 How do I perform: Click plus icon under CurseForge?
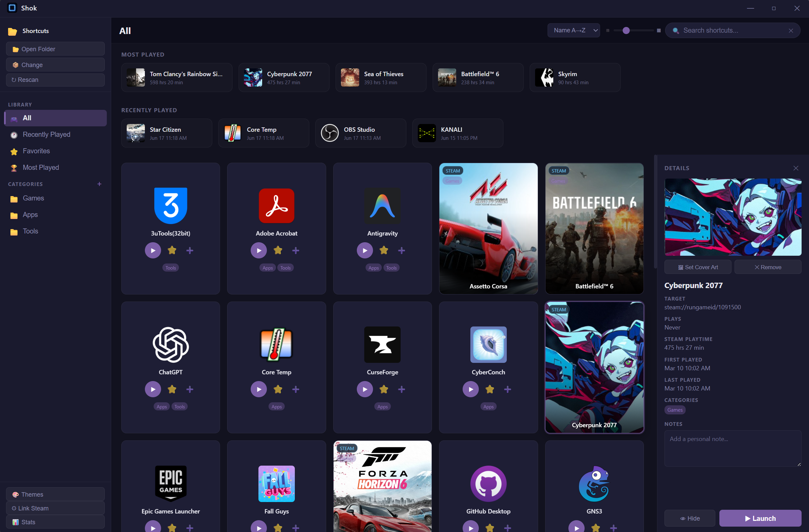[x=401, y=389]
